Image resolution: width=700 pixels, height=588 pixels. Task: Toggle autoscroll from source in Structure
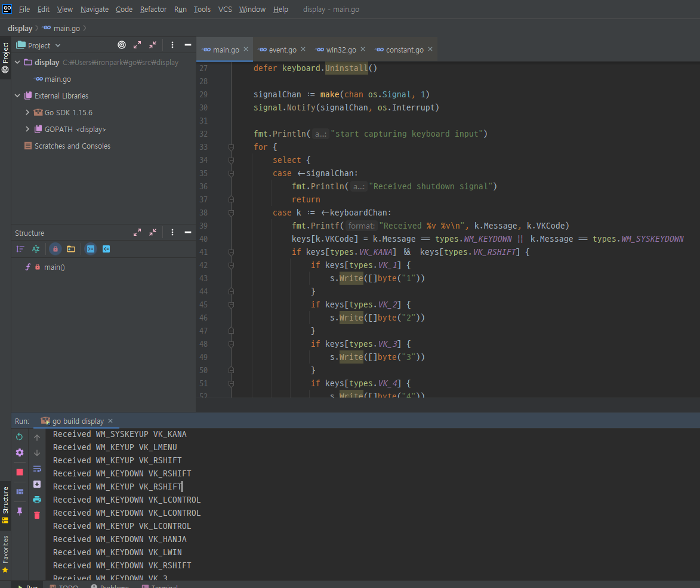106,249
